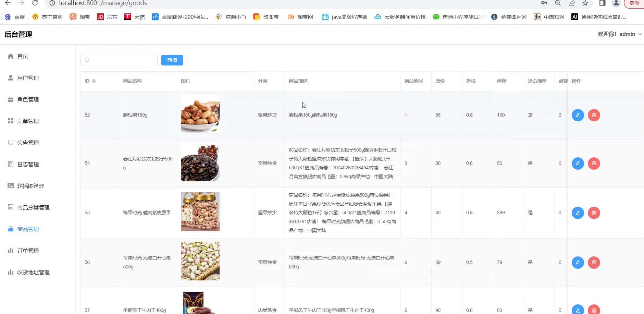Delete product with ID 55
Screen dimensions: 644x314
tap(594, 213)
